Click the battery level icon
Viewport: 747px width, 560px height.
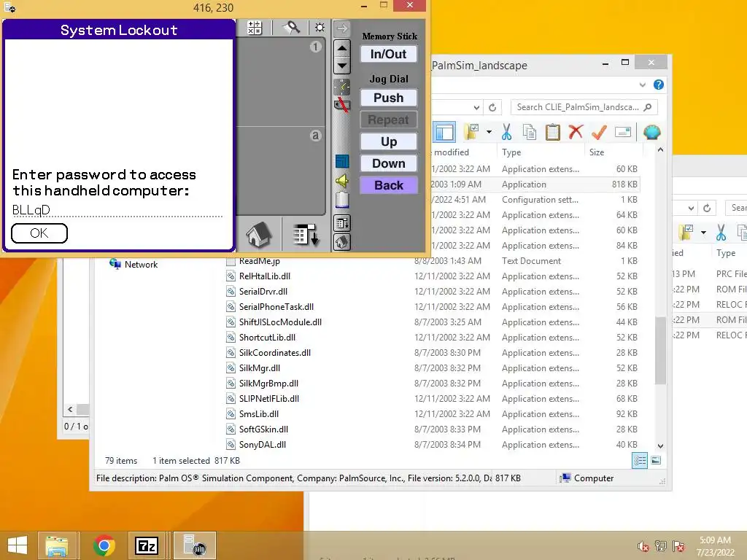(x=342, y=200)
